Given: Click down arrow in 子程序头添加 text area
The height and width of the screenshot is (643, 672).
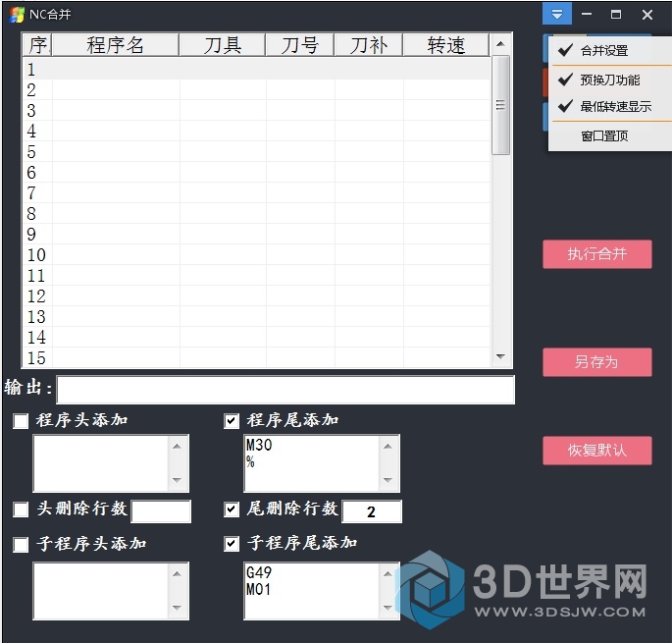Looking at the screenshot, I should pos(177,608).
